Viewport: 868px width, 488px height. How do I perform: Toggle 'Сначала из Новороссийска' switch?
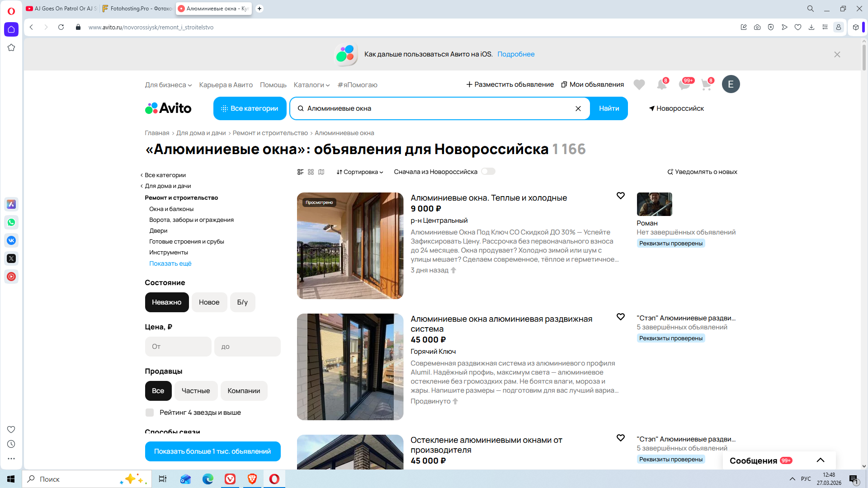488,171
